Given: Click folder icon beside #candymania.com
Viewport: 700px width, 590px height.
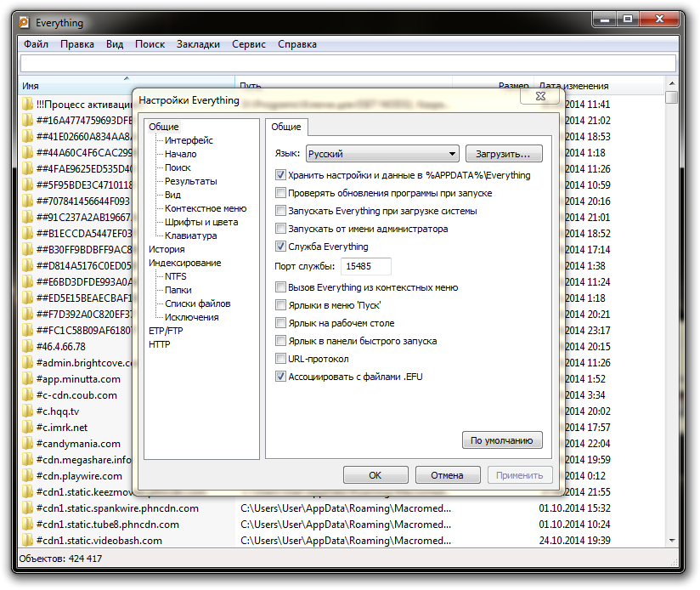Looking at the screenshot, I should [28, 443].
